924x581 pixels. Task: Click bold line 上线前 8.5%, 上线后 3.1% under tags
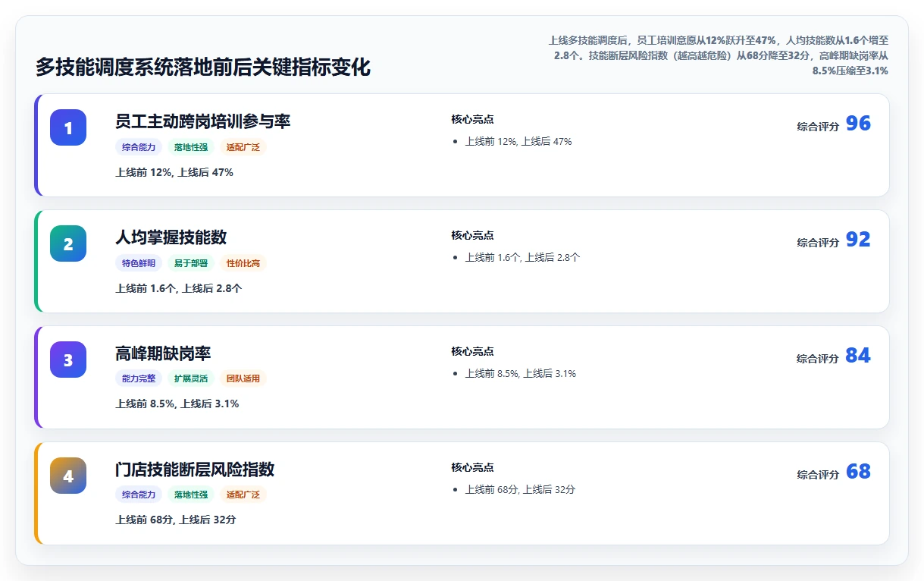[177, 404]
